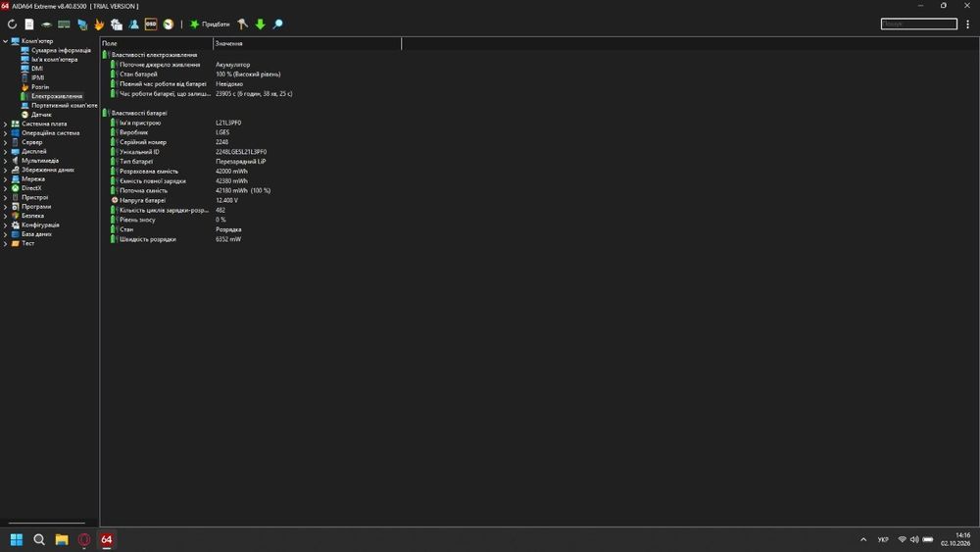This screenshot has width=980, height=552.
Task: Click the value 42000 mWh
Action: point(231,172)
